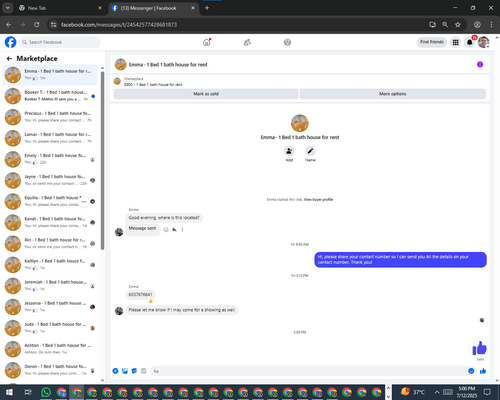Open Jessenia conversation

[50, 307]
